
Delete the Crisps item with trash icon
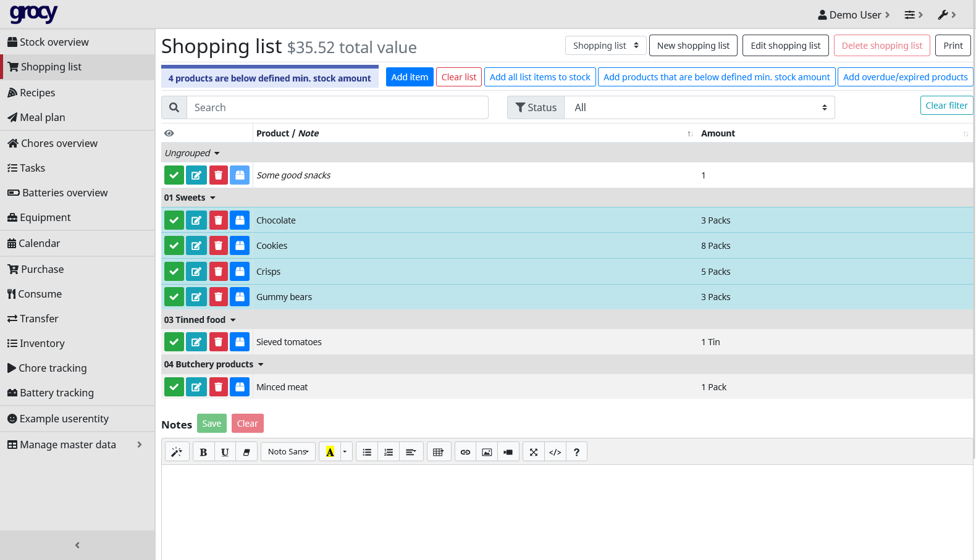[218, 272]
